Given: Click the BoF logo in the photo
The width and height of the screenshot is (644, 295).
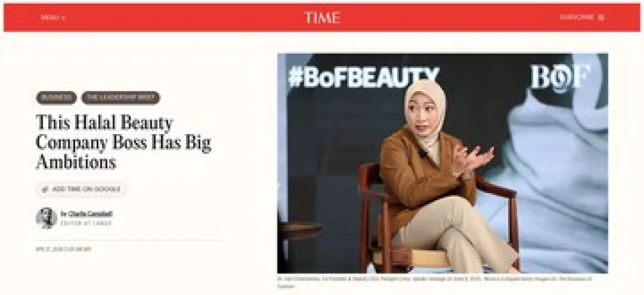Looking at the screenshot, I should [560, 78].
